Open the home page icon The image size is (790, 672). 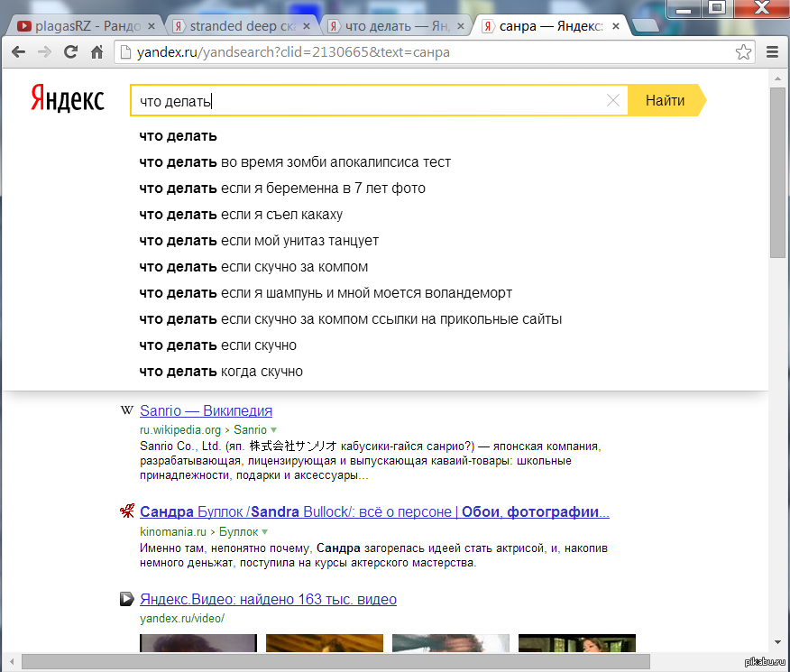click(96, 52)
